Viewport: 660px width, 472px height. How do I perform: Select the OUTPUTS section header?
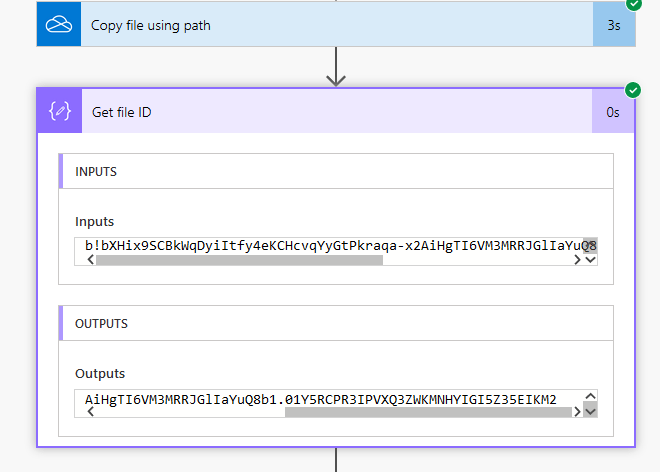[x=336, y=324]
